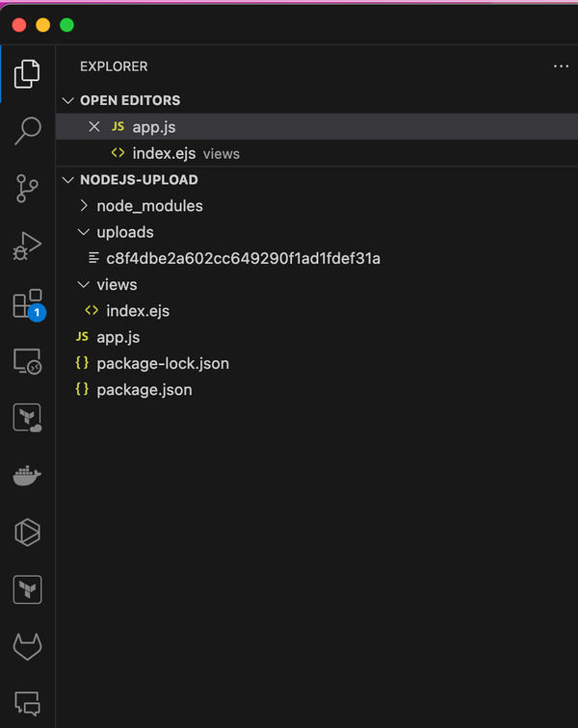Viewport: 578px width, 728px height.
Task: Open the Search view in activity bar
Action: (27, 130)
